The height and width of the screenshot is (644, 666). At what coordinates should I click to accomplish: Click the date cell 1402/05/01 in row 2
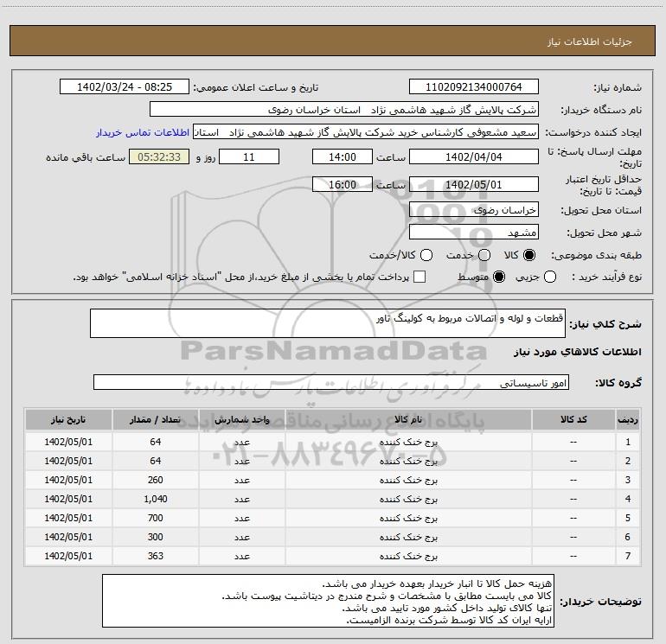pyautogui.click(x=68, y=461)
